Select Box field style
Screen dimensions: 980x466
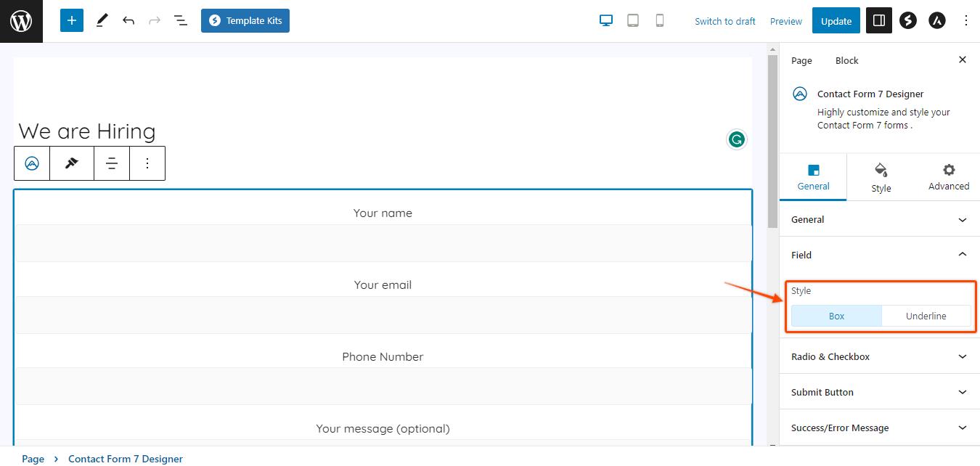[x=836, y=316]
